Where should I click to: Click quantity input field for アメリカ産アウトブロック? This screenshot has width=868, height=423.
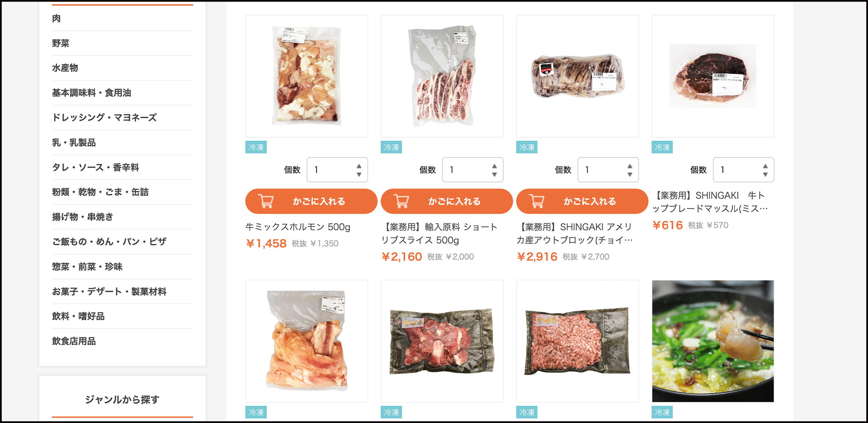pyautogui.click(x=608, y=170)
